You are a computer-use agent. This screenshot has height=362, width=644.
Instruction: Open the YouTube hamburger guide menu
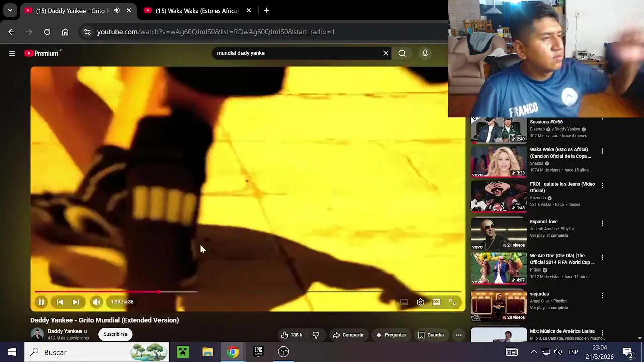click(12, 53)
